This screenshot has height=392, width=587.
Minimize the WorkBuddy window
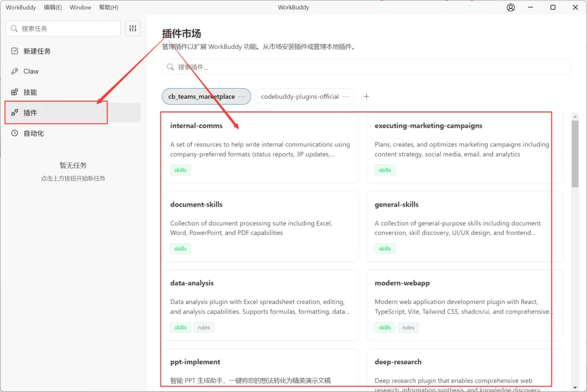[x=530, y=8]
